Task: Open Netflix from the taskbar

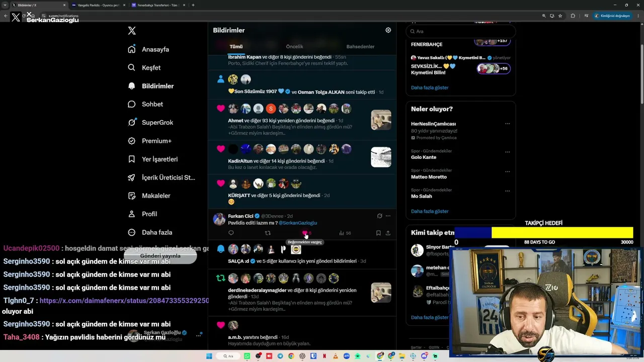Action: [x=325, y=356]
